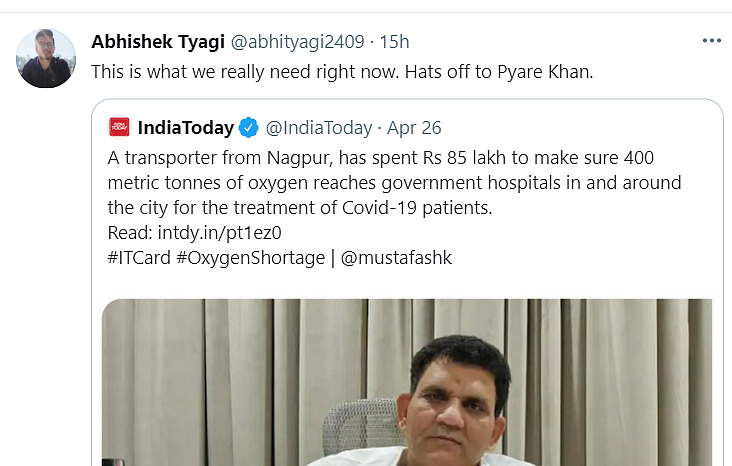Viewport: 732px width, 466px height.
Task: Open the IndiaToday account name
Action: (x=186, y=127)
